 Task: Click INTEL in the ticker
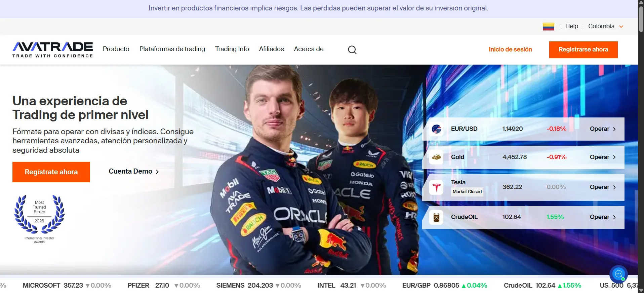[x=326, y=285]
